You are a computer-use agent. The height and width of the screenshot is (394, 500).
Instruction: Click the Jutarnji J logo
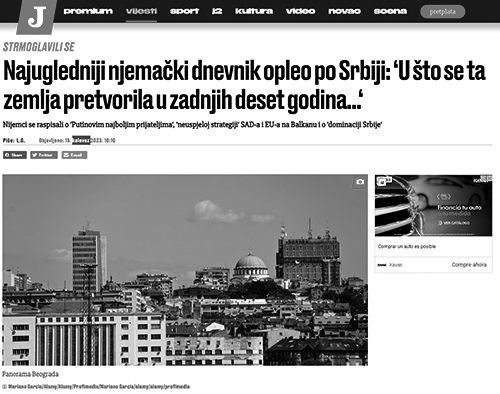(37, 17)
